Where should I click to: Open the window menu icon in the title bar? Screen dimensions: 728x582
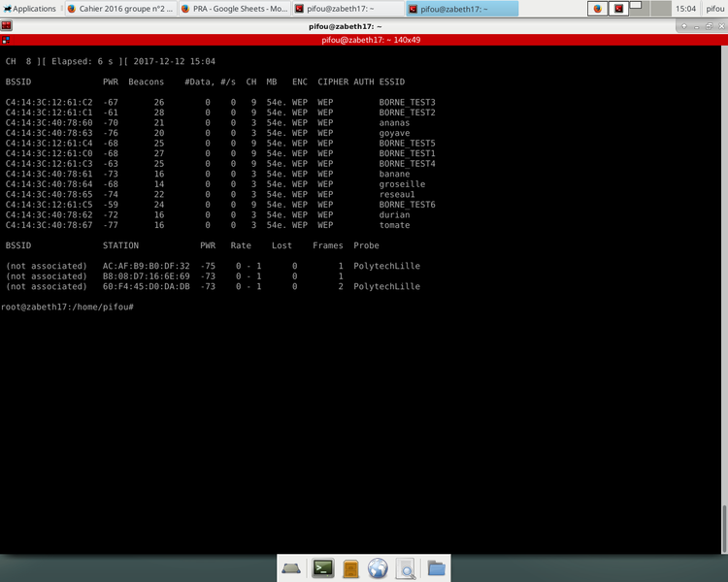(7, 26)
